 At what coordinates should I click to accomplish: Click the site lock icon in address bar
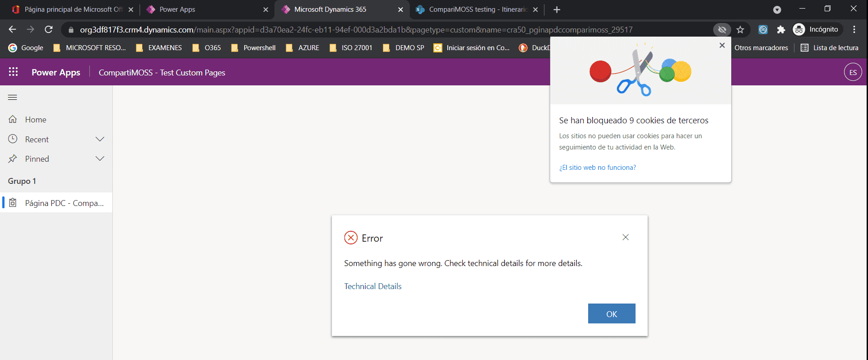[71, 30]
